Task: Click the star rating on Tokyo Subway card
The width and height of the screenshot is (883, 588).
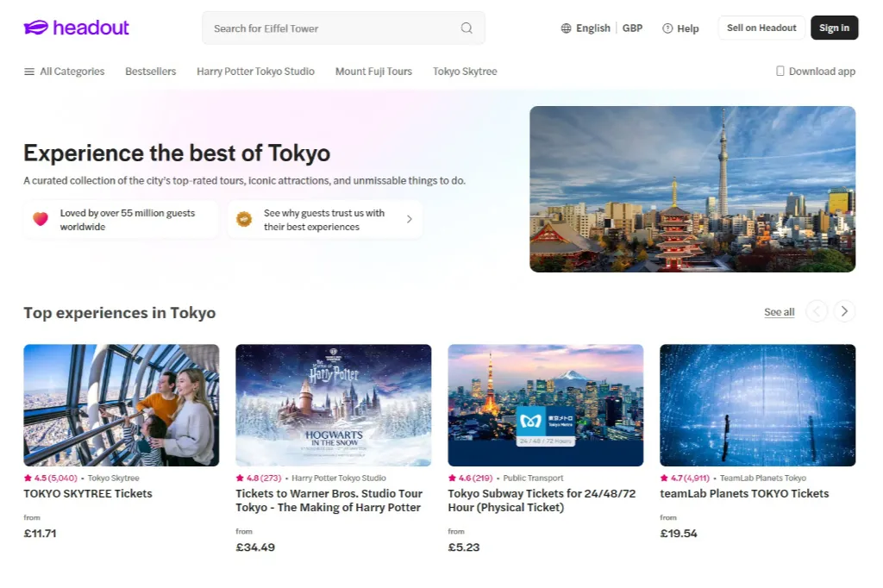Action: (x=470, y=479)
